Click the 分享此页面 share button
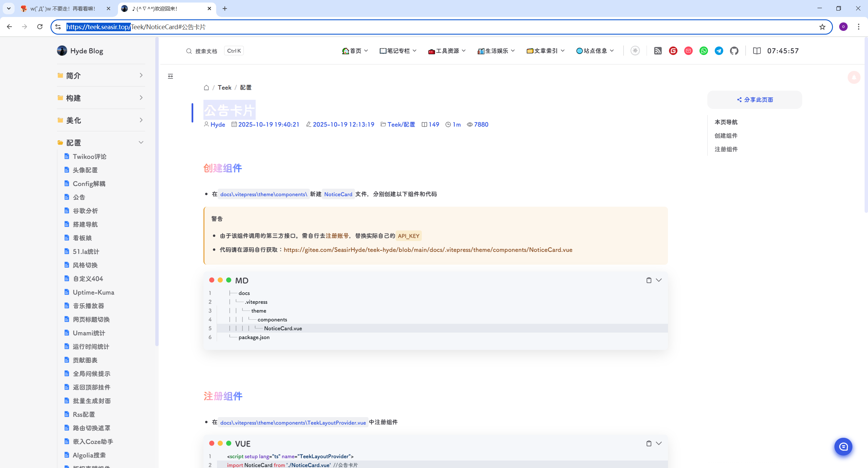868x468 pixels. (x=755, y=100)
